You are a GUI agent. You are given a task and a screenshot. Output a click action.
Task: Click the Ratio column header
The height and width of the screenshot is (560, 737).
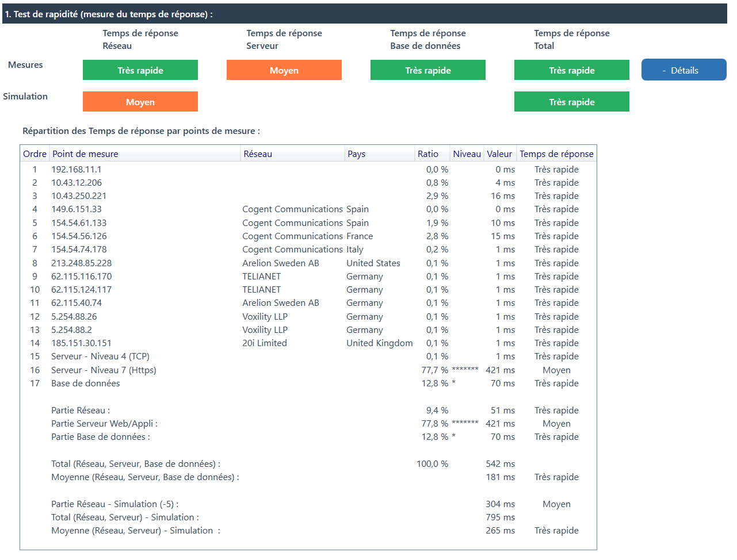(432, 154)
